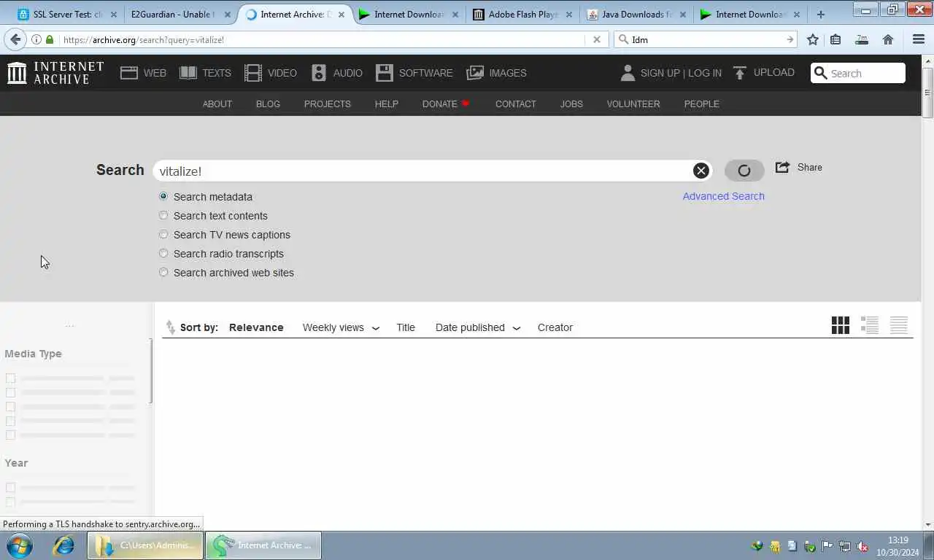Open Explorer window on taskbar
934x560 pixels.
tap(146, 545)
